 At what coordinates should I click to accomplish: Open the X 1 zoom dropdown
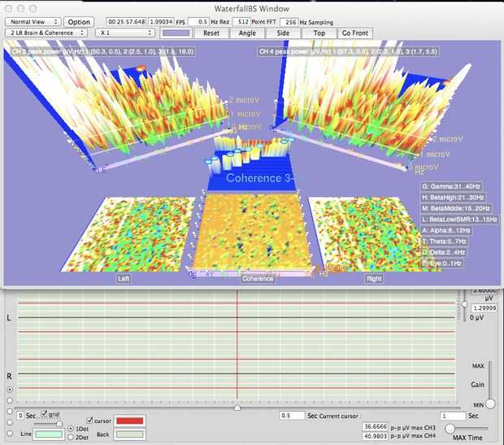click(x=125, y=33)
